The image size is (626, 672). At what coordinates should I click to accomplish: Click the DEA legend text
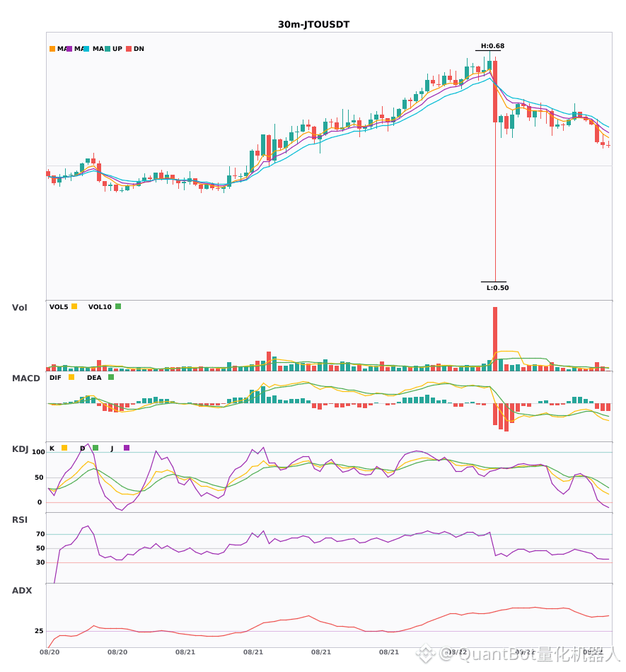[94, 378]
